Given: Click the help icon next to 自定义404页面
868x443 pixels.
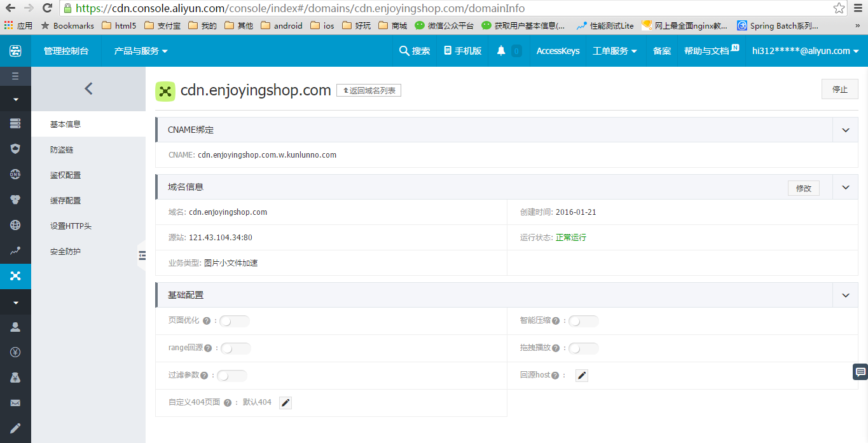Looking at the screenshot, I should point(228,403).
